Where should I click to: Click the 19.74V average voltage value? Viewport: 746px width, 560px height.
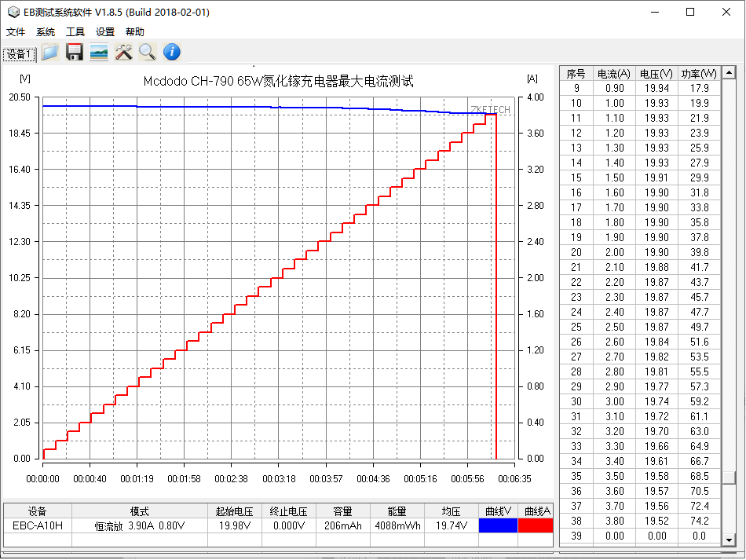click(x=452, y=525)
